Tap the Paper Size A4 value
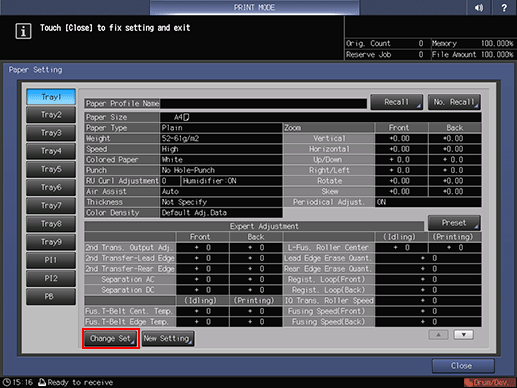Image resolution: width=517 pixels, height=388 pixels. point(321,117)
